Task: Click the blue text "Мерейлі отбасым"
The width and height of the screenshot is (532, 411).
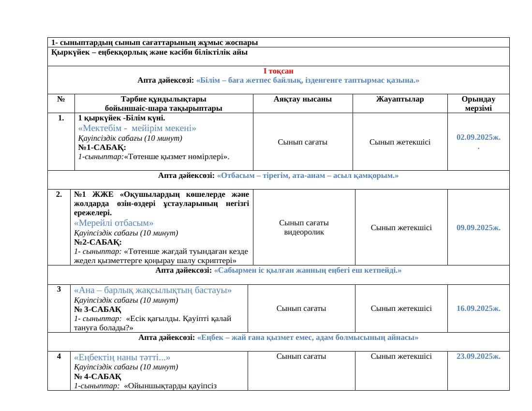Action: point(114,223)
